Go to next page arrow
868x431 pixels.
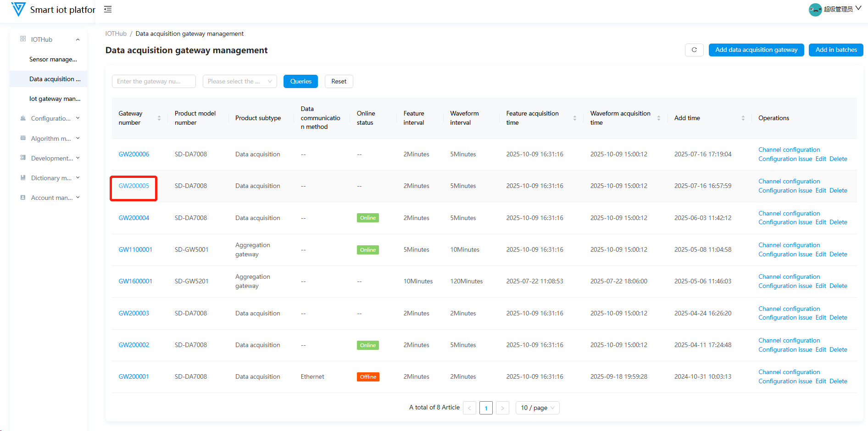502,408
